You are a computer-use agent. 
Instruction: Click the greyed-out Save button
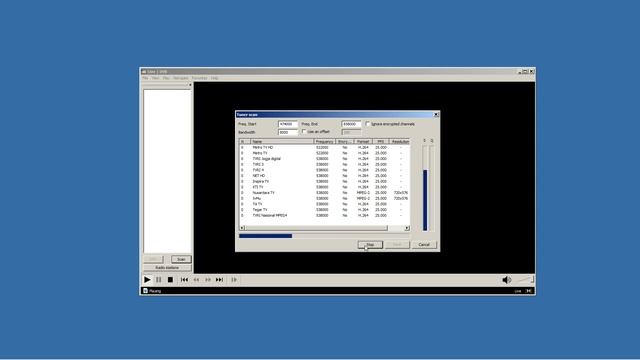click(397, 244)
